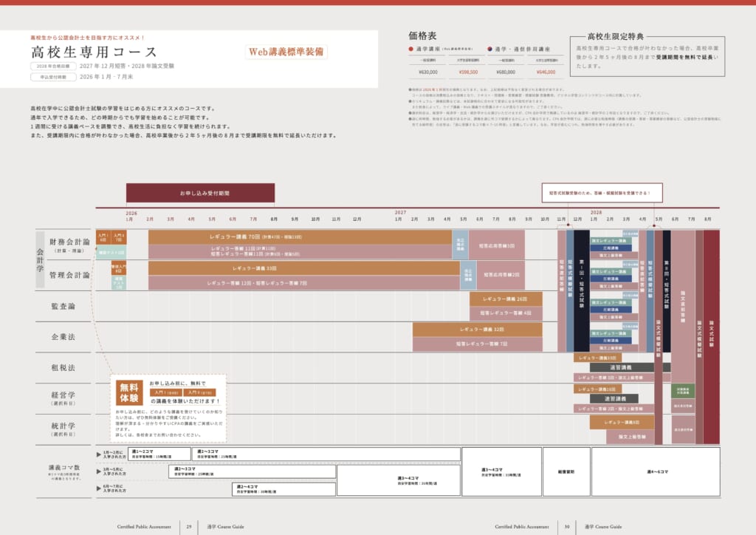756x535 pixels.
Task: Click the 高校生専用コース heading
Action: tap(94, 52)
